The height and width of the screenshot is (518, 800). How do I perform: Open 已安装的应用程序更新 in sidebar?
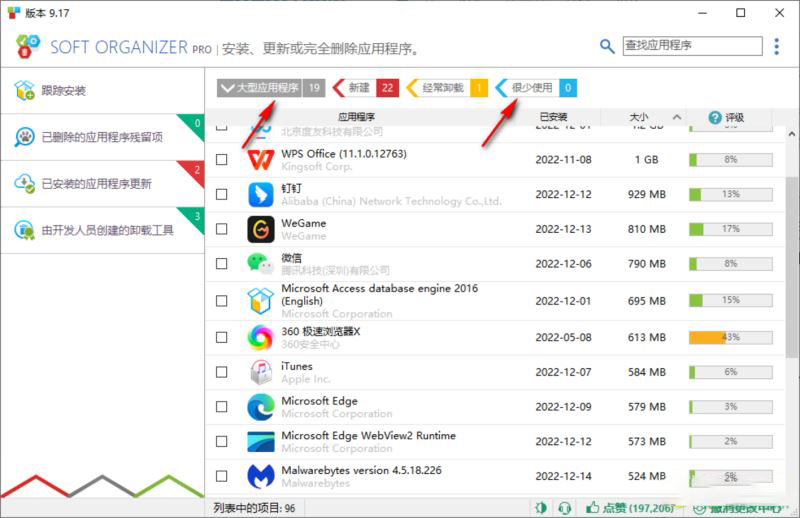103,183
